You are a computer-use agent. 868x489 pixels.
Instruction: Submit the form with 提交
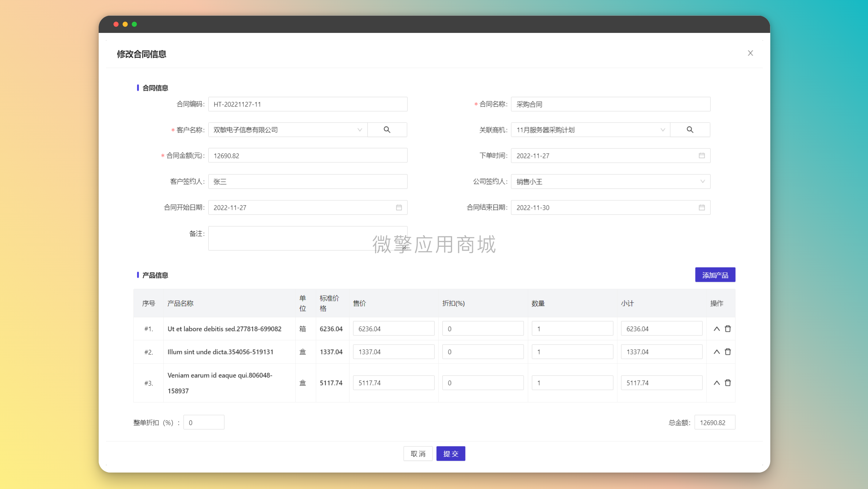tap(451, 454)
